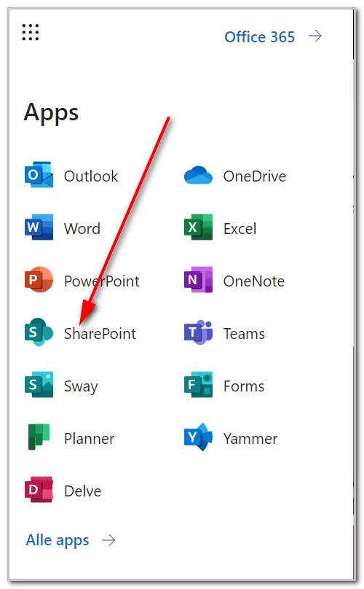
Task: Choose the OneNote label
Action: pyautogui.click(x=253, y=281)
